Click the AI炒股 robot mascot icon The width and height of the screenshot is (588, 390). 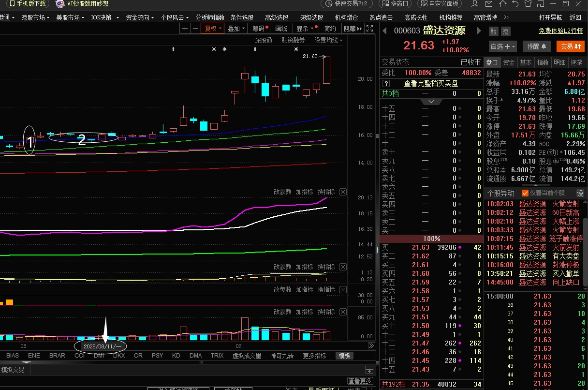coord(59,4)
